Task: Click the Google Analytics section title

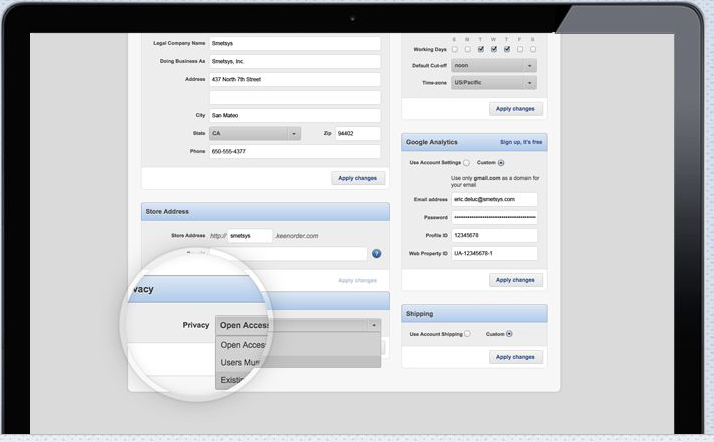Action: point(432,142)
